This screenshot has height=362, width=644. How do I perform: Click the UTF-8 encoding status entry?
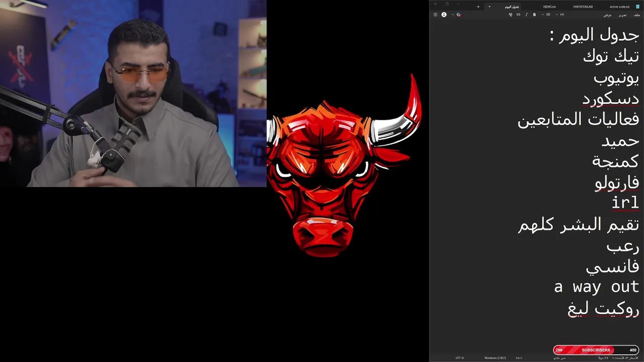click(x=460, y=358)
